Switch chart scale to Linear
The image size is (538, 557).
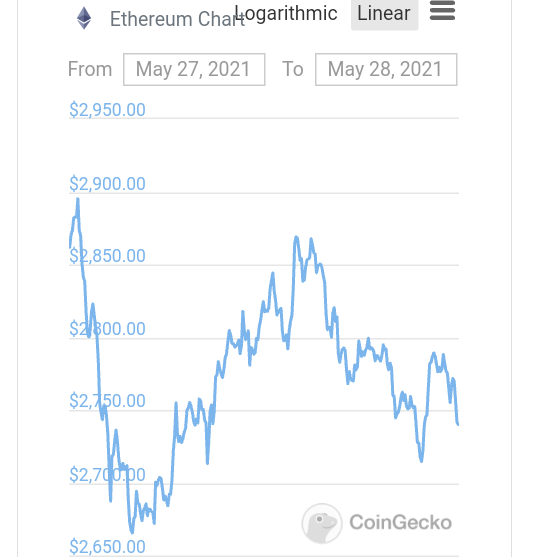(x=384, y=14)
